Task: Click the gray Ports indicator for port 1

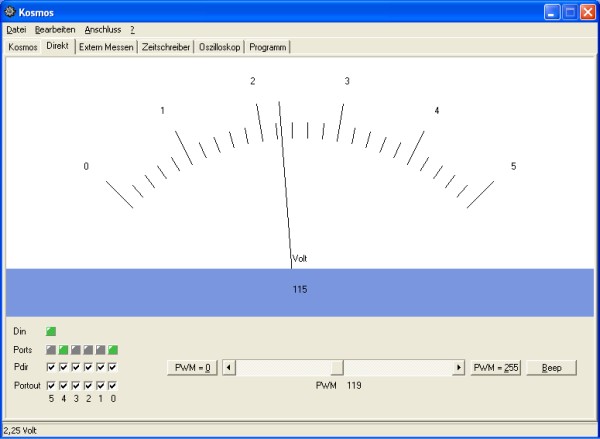Action: 100,350
